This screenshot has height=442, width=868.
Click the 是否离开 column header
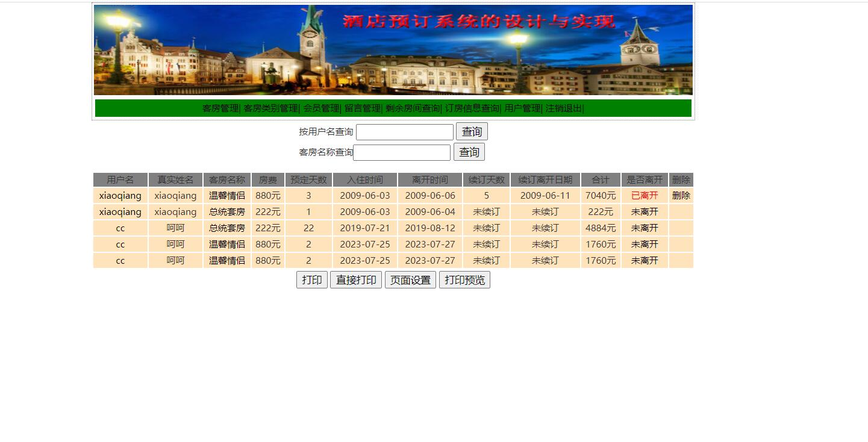pyautogui.click(x=645, y=180)
